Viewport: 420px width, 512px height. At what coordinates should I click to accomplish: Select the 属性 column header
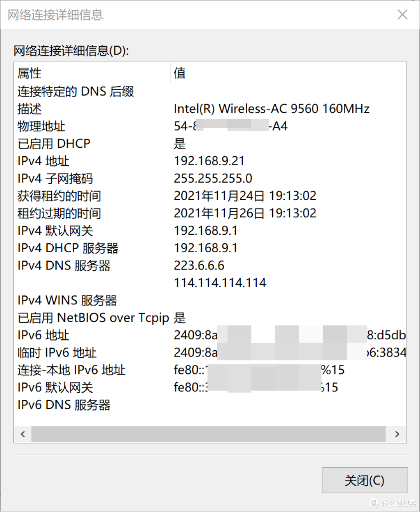point(29,73)
